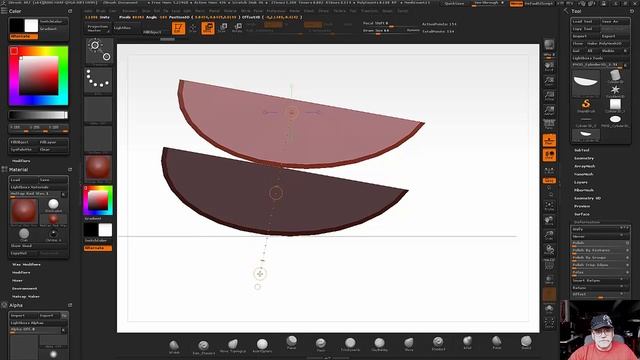Viewport: 640px width, 360px height.
Task: Click the Rotate view icon in right shelf
Action: [x=549, y=250]
